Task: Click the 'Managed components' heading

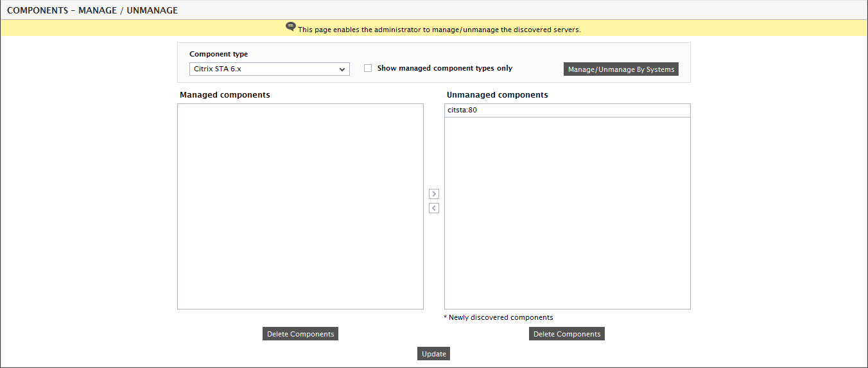Action: (225, 94)
